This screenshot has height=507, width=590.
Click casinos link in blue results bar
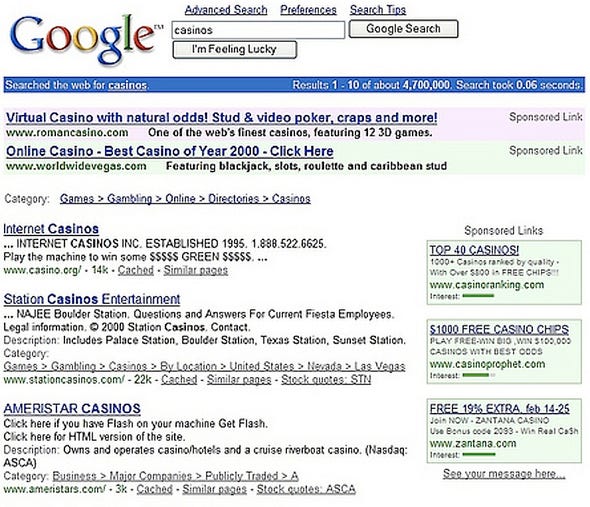127,85
